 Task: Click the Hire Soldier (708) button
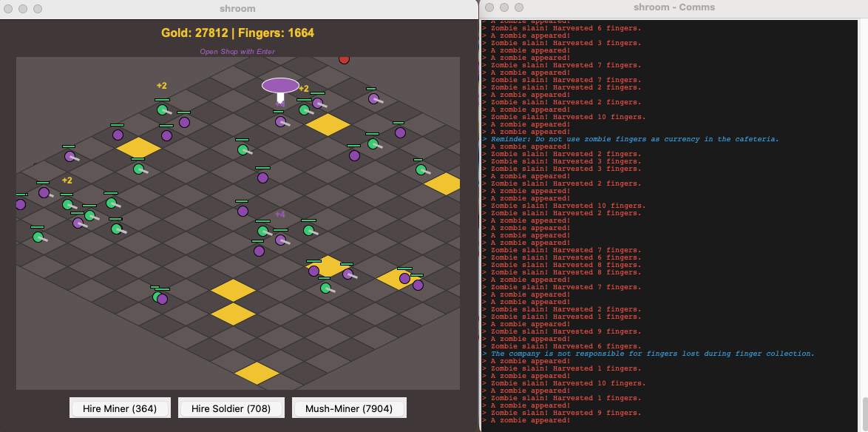point(231,409)
